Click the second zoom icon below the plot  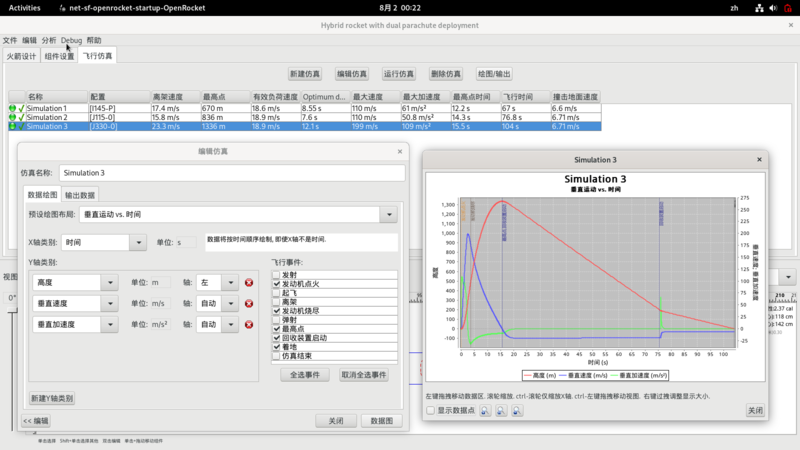tap(500, 411)
